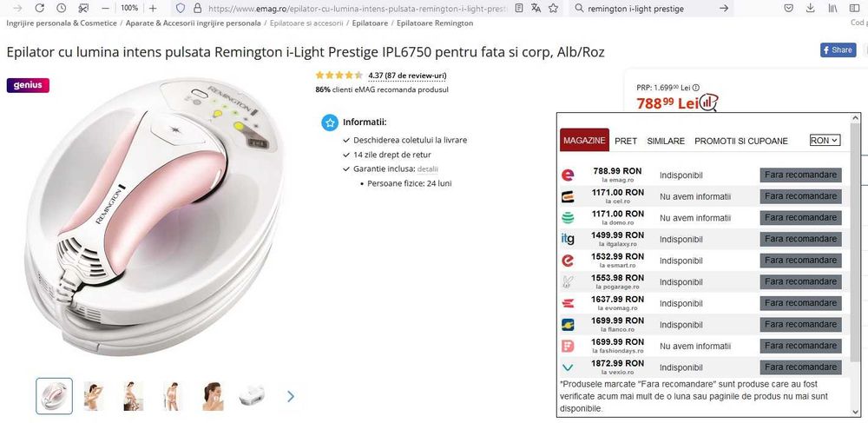The height and width of the screenshot is (423, 868).
Task: Reload the page with the refresh icon
Action: click(x=39, y=8)
